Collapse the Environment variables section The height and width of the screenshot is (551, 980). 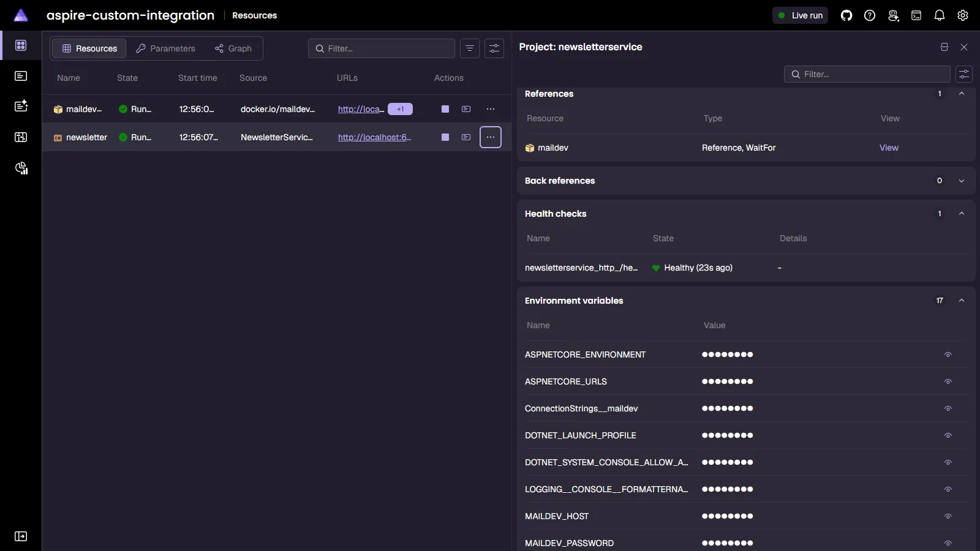coord(962,301)
